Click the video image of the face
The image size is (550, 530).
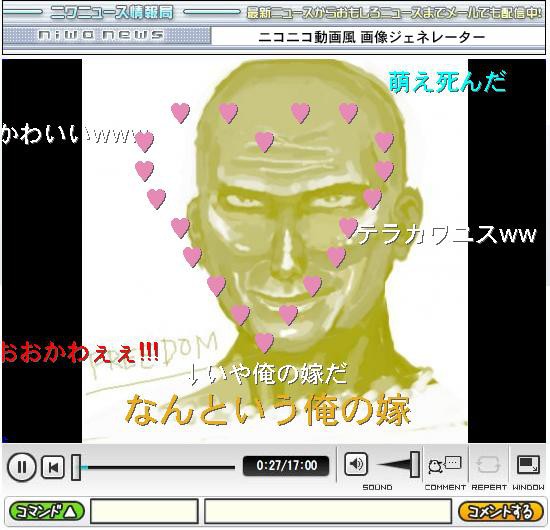(x=275, y=251)
